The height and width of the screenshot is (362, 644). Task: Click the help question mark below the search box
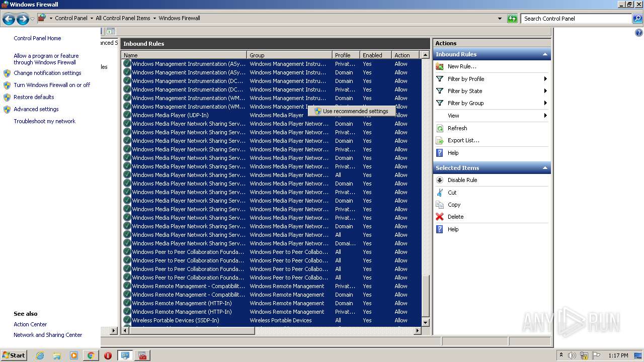click(x=639, y=33)
